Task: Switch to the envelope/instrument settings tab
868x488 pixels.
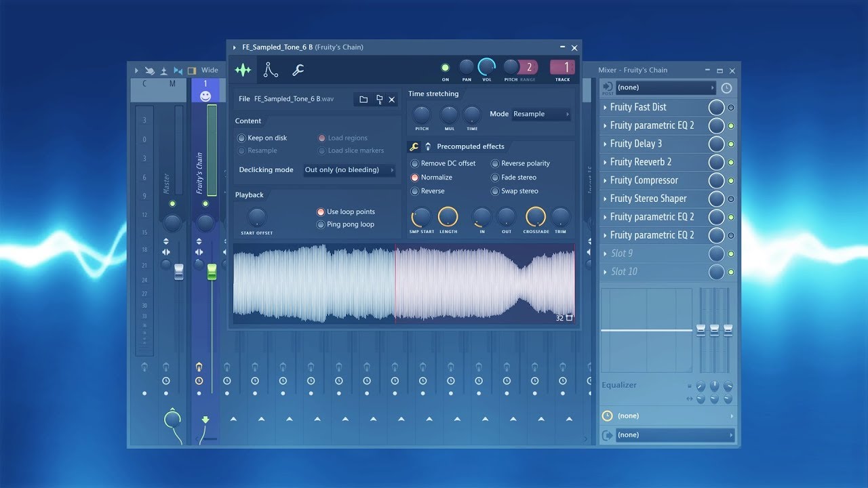Action: (x=271, y=70)
